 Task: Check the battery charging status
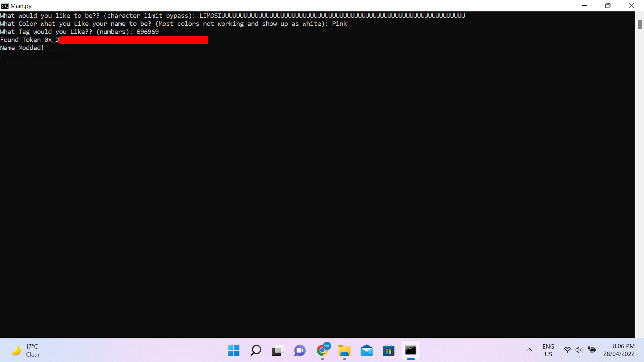tap(592, 350)
